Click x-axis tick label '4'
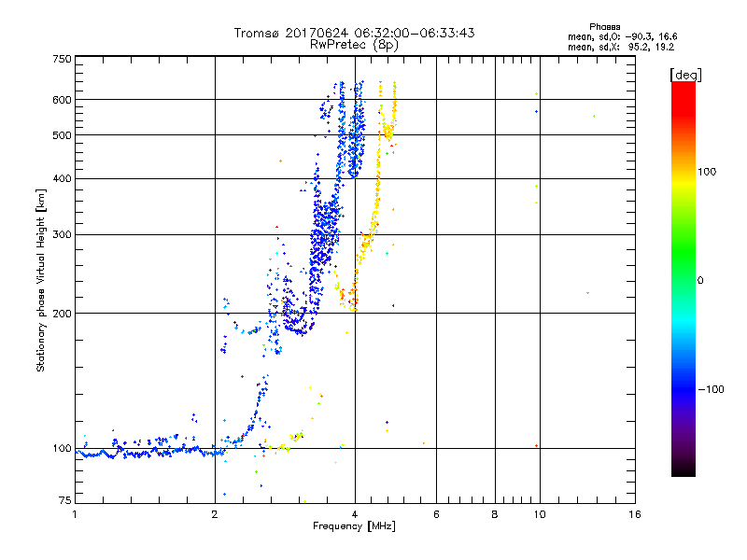747x560 pixels. [355, 514]
